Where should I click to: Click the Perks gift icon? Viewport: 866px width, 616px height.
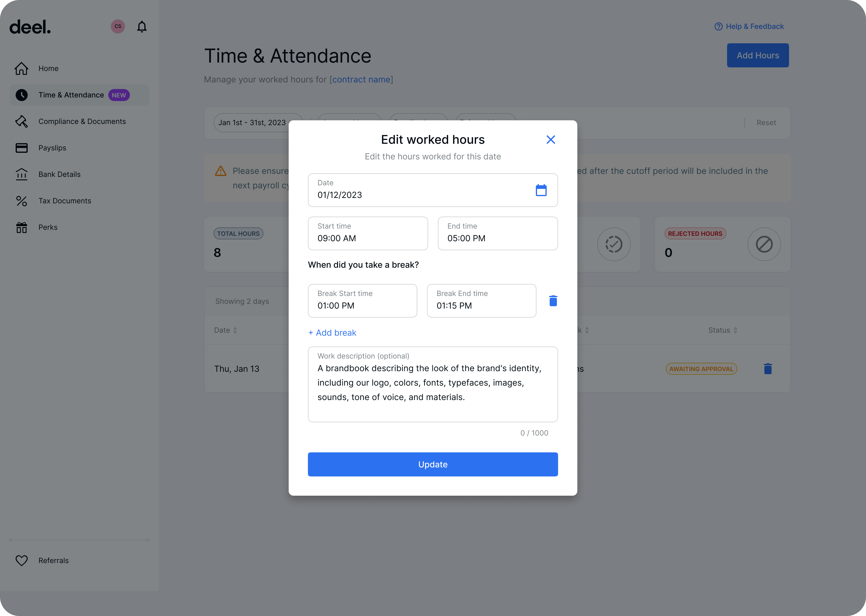pyautogui.click(x=22, y=227)
